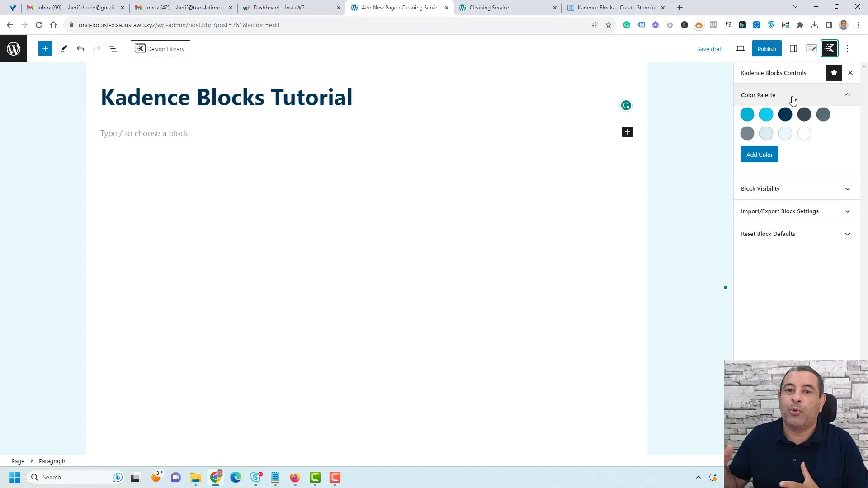The width and height of the screenshot is (868, 488).
Task: Select the bright cyan palette color
Action: click(766, 114)
